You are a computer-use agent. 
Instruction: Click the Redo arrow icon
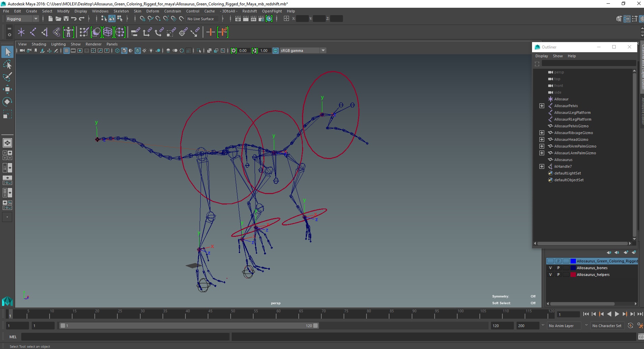coord(82,19)
